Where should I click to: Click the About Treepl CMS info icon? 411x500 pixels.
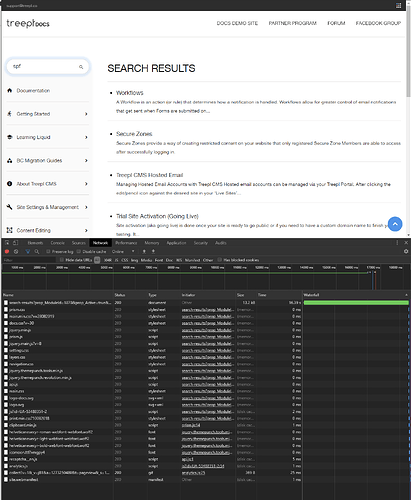pos(10,184)
